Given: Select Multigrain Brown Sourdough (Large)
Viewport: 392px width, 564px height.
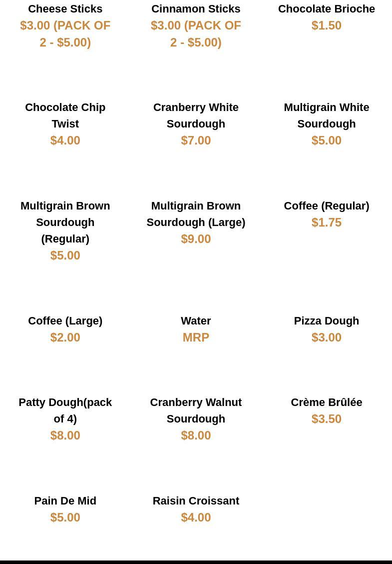Looking at the screenshot, I should click(196, 214).
